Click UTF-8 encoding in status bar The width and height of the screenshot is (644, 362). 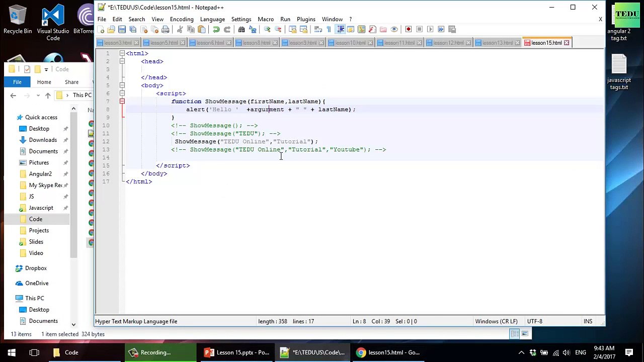point(535,321)
